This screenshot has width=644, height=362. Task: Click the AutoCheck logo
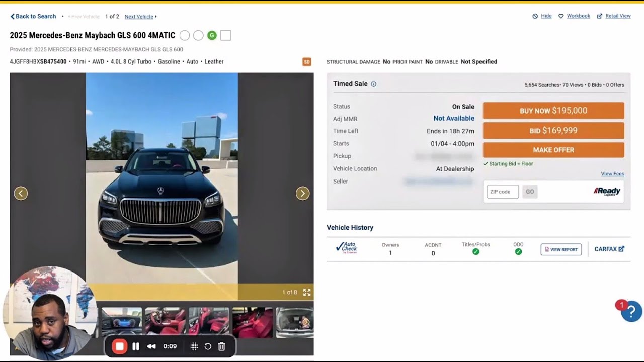pyautogui.click(x=347, y=248)
